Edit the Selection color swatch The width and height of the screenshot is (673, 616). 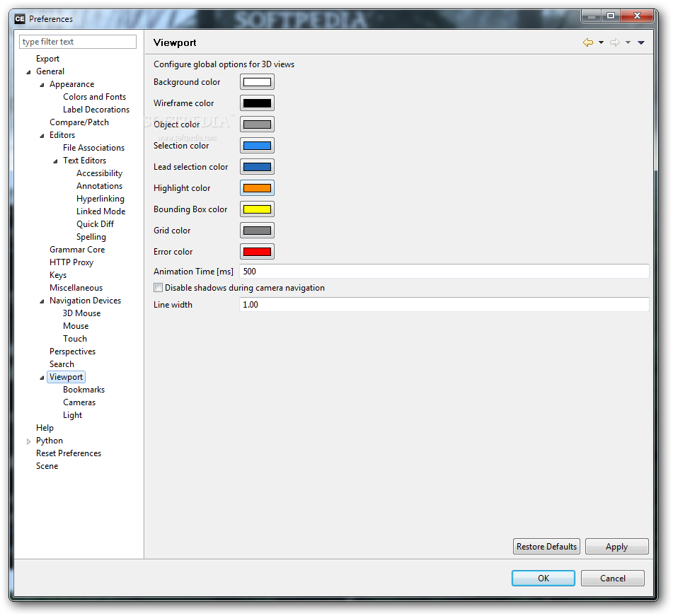257,146
